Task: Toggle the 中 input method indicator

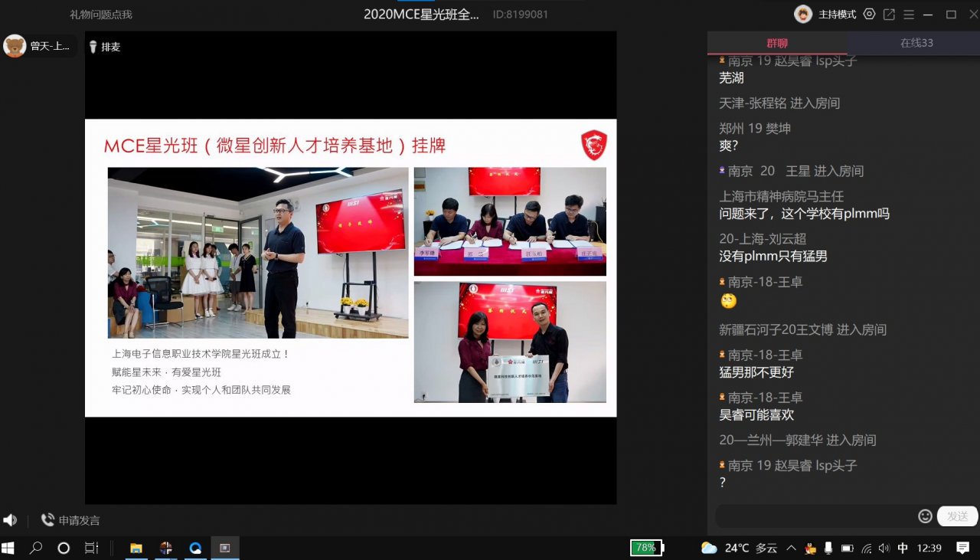Action: (903, 548)
